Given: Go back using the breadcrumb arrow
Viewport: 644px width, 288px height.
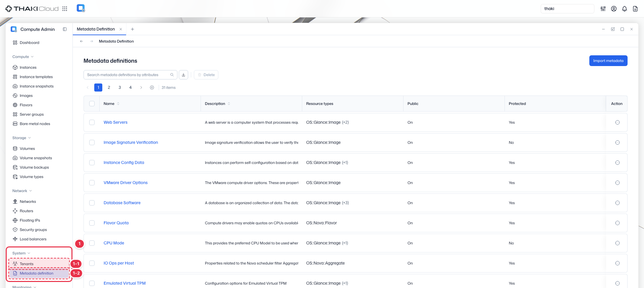Looking at the screenshot, I should (82, 41).
